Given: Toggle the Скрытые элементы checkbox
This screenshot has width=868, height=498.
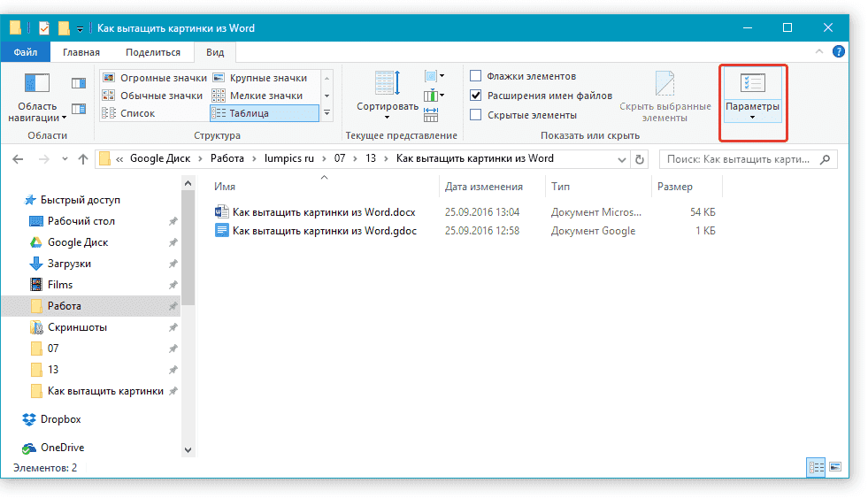Looking at the screenshot, I should [x=476, y=115].
